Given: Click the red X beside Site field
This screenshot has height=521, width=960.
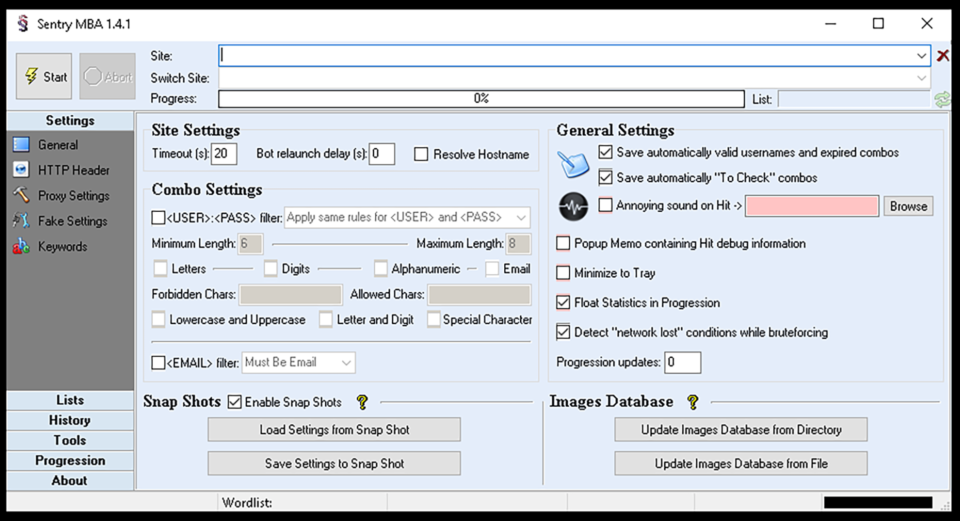Looking at the screenshot, I should (x=943, y=56).
